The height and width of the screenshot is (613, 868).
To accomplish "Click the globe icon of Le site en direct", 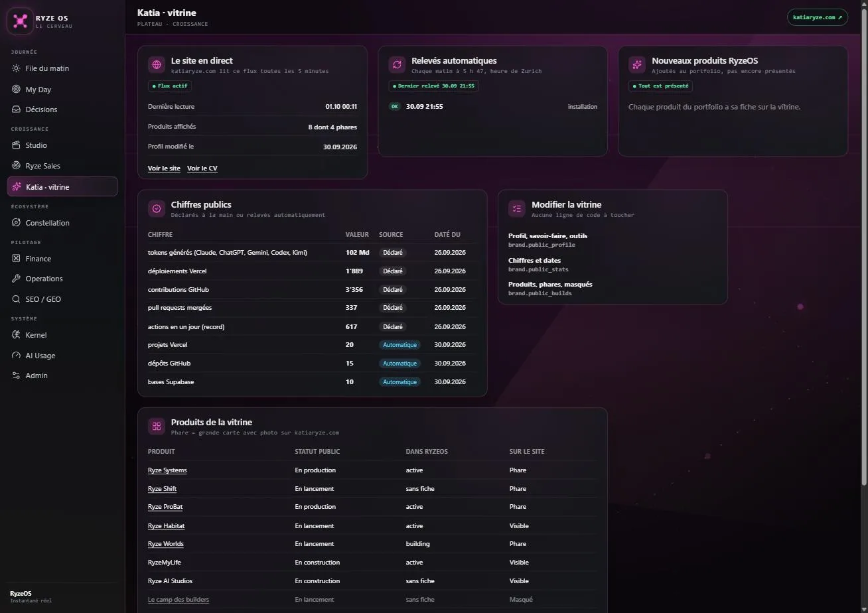I will click(x=157, y=64).
